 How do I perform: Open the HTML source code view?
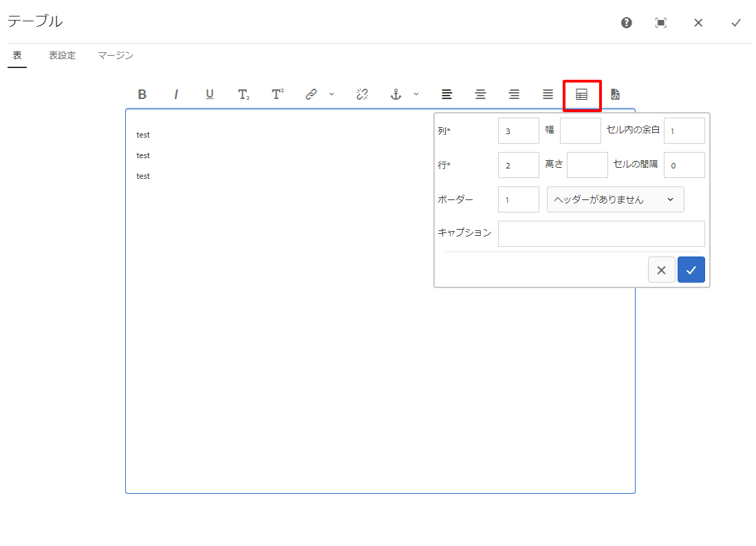(x=615, y=94)
